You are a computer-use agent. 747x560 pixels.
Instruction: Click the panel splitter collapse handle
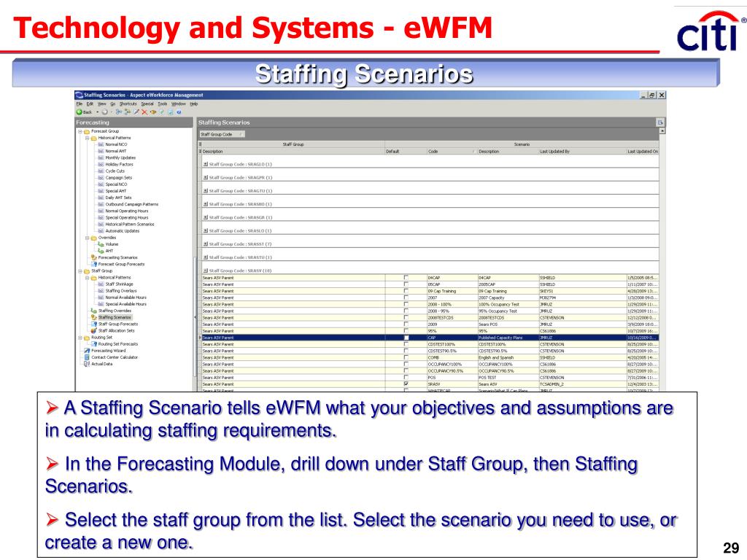(x=195, y=317)
